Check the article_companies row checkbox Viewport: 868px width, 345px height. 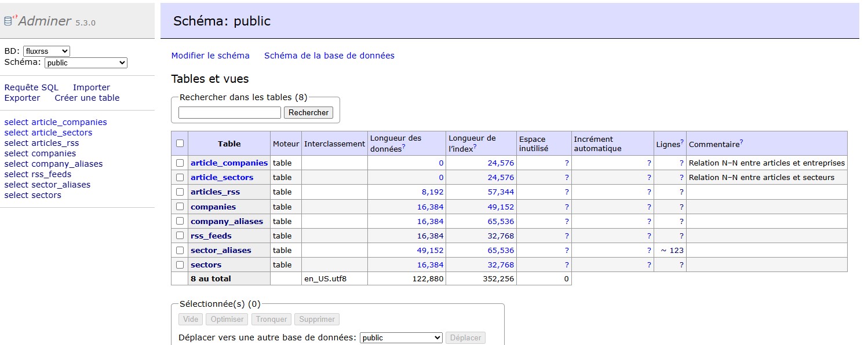pos(180,163)
